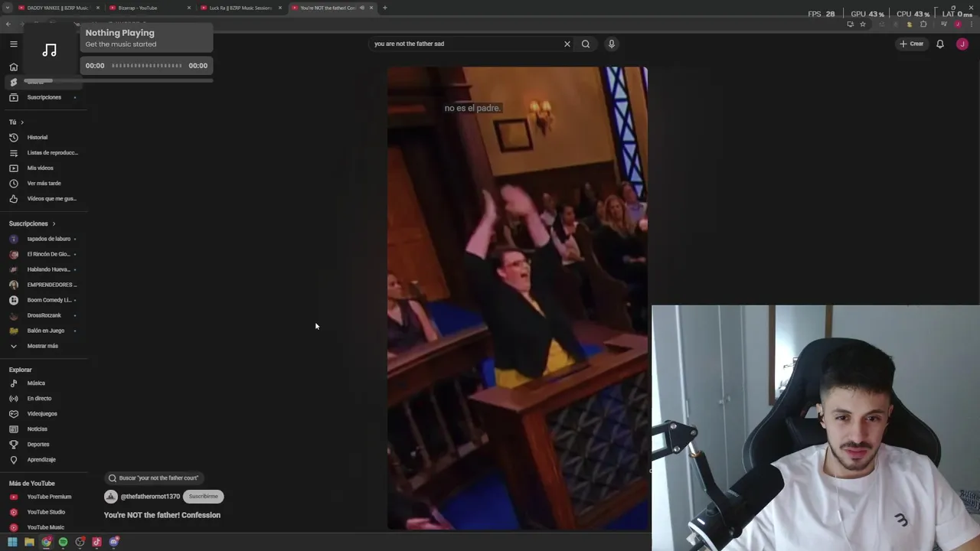Go to YouTube Home via house icon

[13, 67]
